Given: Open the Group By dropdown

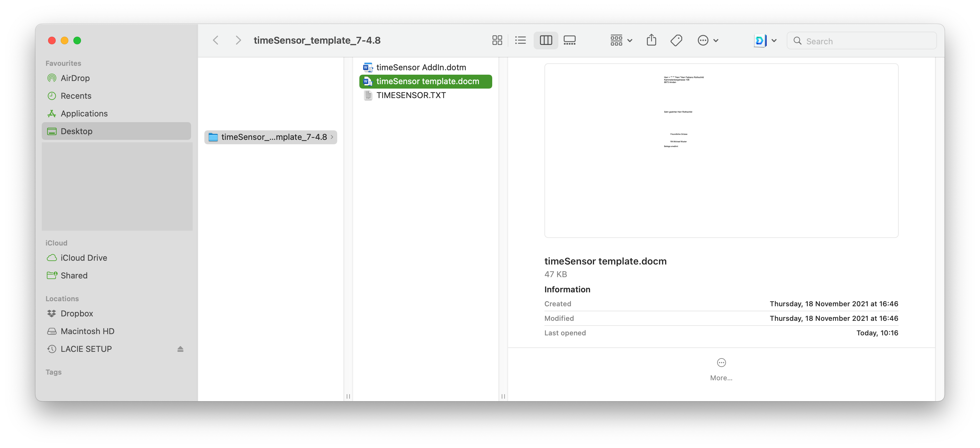Looking at the screenshot, I should 621,40.
